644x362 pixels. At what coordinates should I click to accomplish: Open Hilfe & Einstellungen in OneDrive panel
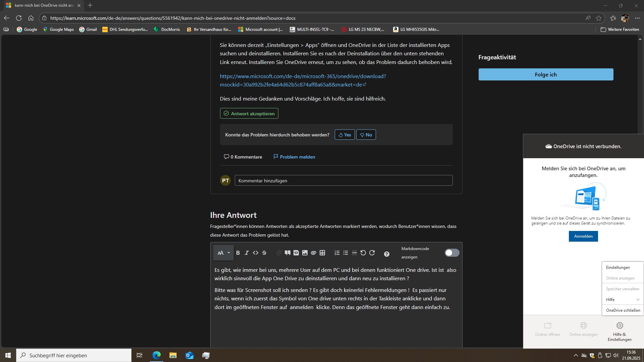(x=620, y=331)
